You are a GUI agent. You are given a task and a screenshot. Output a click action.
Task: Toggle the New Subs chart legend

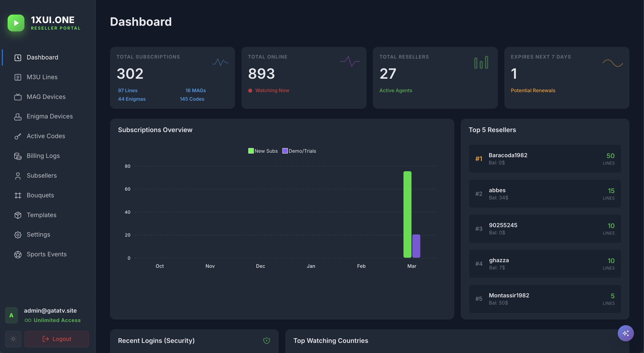(263, 151)
